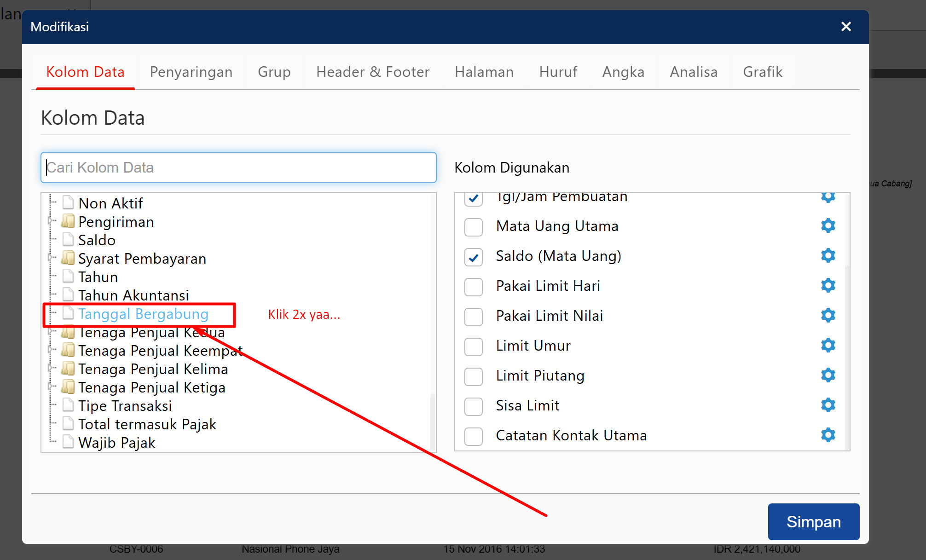The image size is (926, 560).
Task: Tick the Limit Piutang checkbox
Action: click(x=473, y=376)
